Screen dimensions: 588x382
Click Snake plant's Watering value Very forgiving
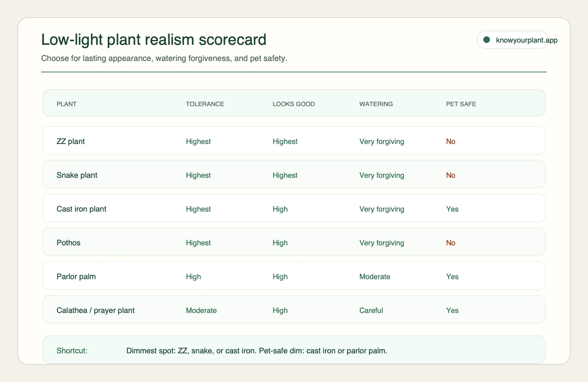[381, 175]
